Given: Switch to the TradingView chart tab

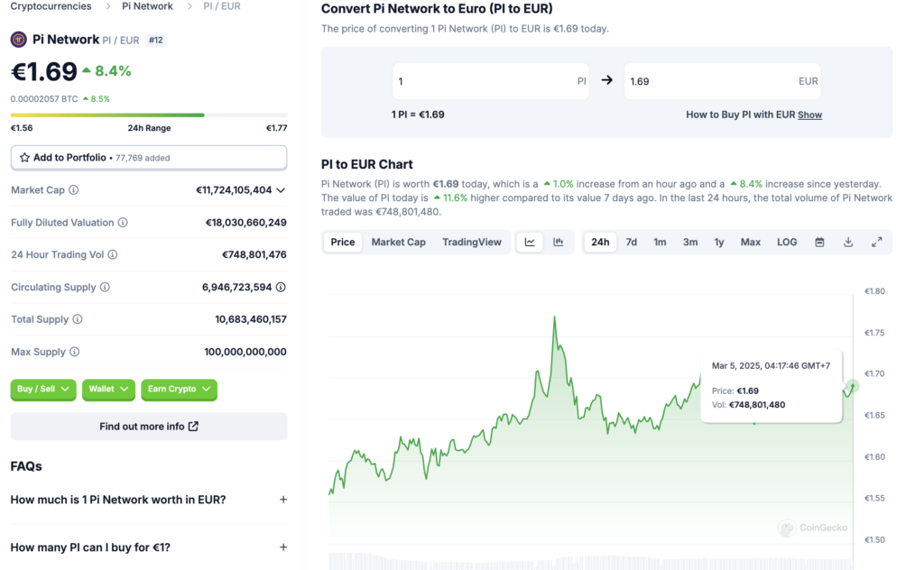Looking at the screenshot, I should (x=471, y=242).
